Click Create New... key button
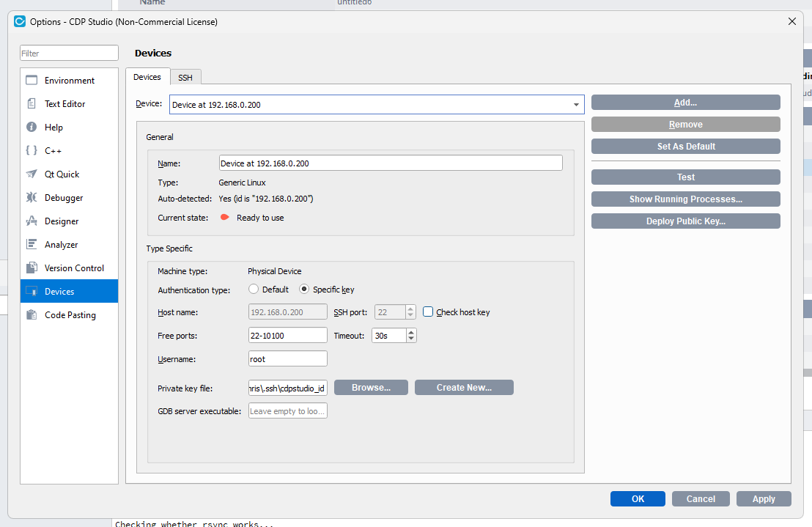This screenshot has width=812, height=527. pyautogui.click(x=464, y=387)
